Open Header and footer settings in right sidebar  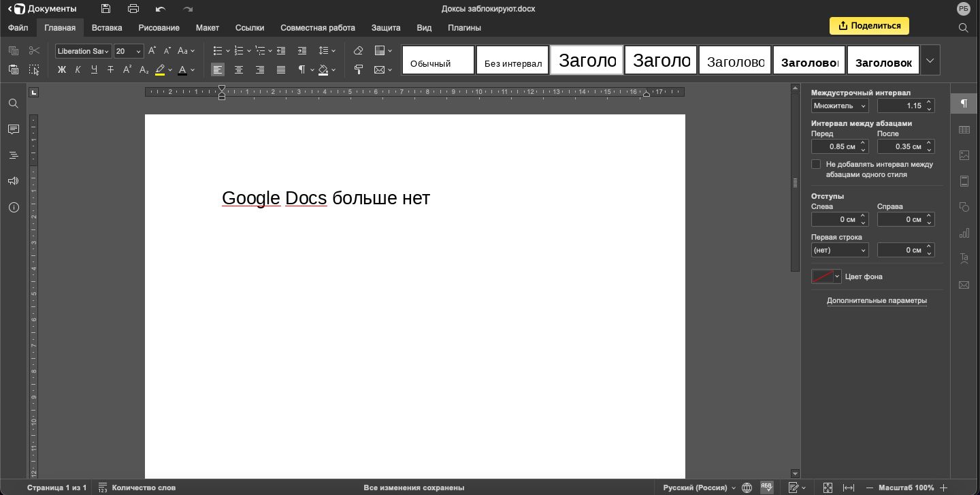tap(964, 181)
